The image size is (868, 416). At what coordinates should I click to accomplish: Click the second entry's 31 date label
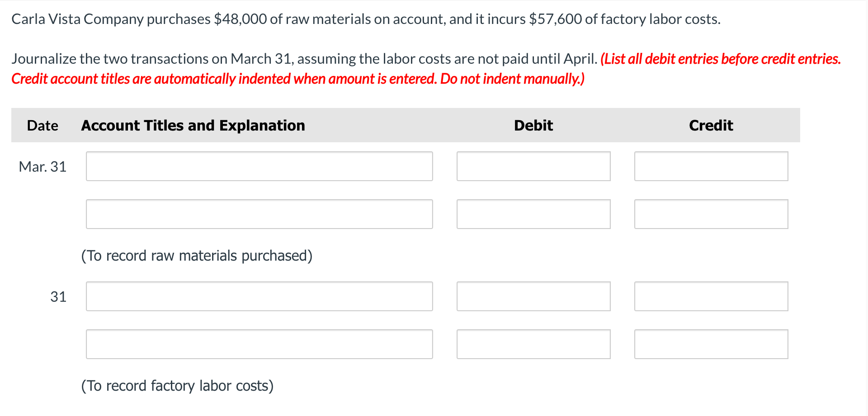tap(58, 296)
